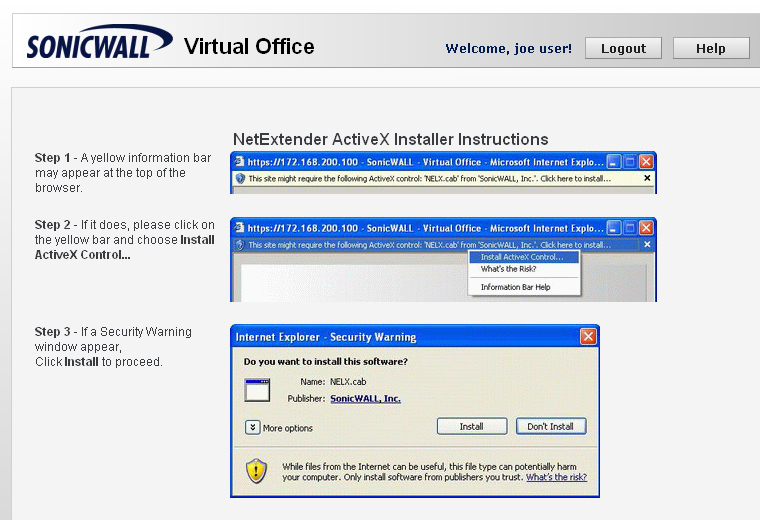Minimize the Step 1 browser window
The height and width of the screenshot is (520, 760).
point(614,161)
